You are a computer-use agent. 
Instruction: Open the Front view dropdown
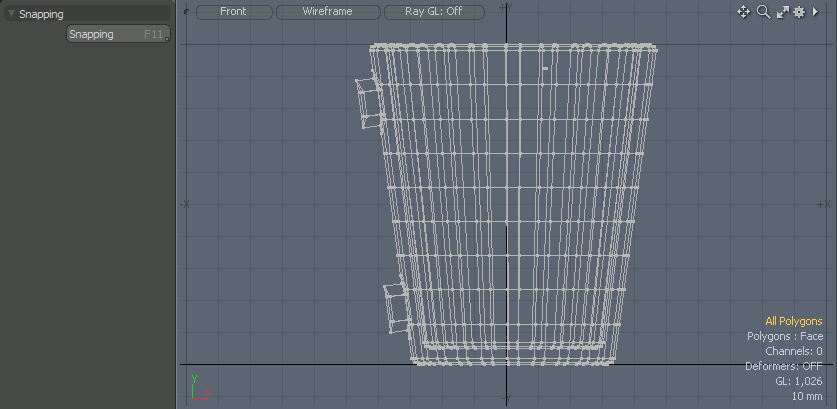[233, 12]
